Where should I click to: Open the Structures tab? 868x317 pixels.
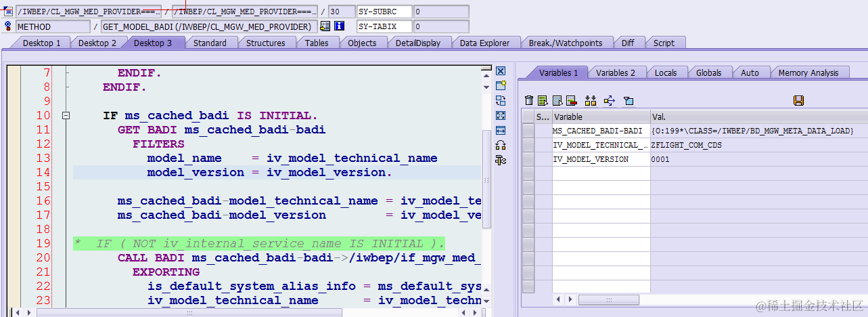[265, 43]
